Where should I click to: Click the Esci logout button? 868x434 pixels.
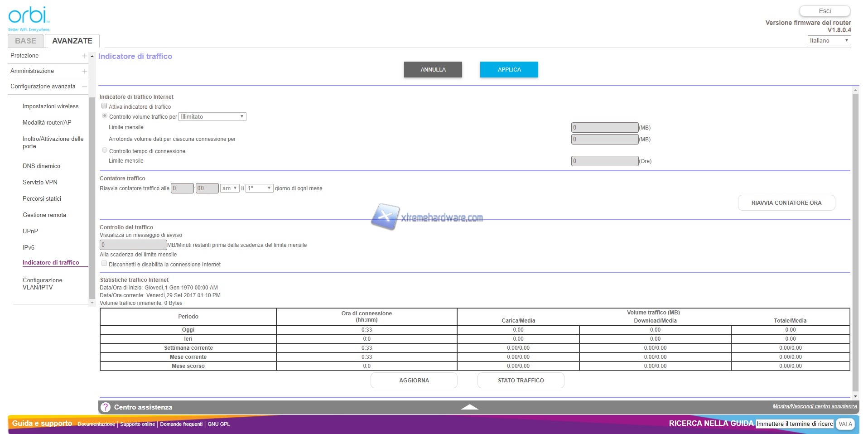point(824,11)
